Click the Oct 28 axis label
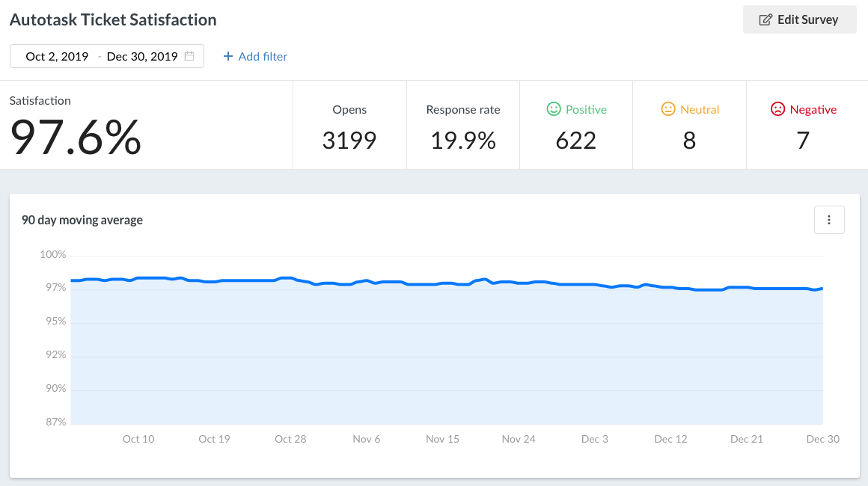The image size is (868, 486). tap(290, 439)
